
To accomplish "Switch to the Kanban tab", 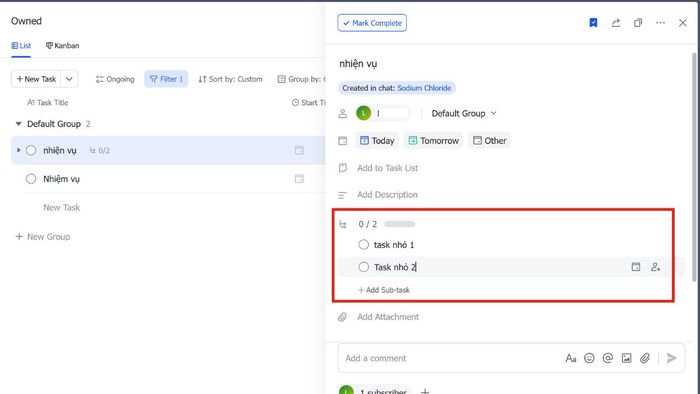I will click(62, 46).
